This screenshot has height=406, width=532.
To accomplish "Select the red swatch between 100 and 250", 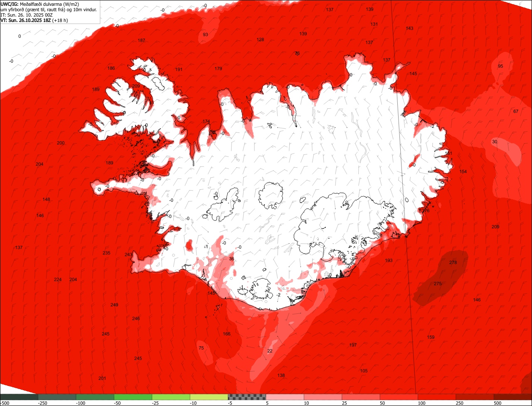I will tap(437, 397).
